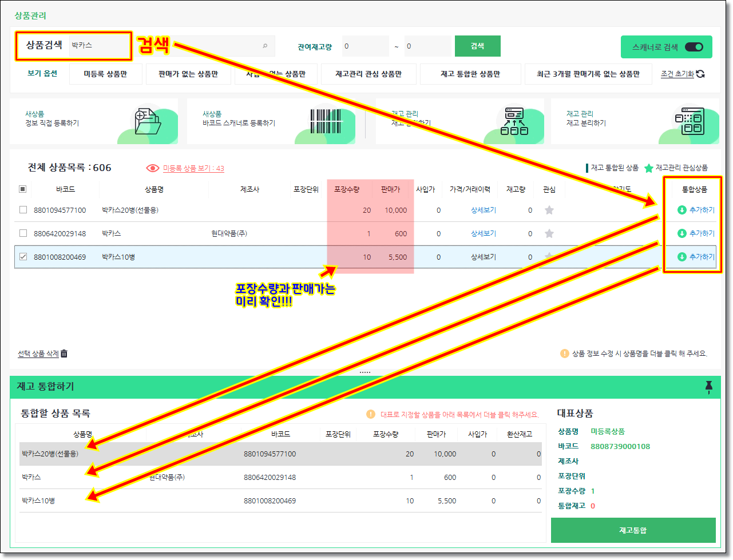The height and width of the screenshot is (560, 733).
Task: Click the favorite star for 현대약품 박카스
Action: click(549, 233)
